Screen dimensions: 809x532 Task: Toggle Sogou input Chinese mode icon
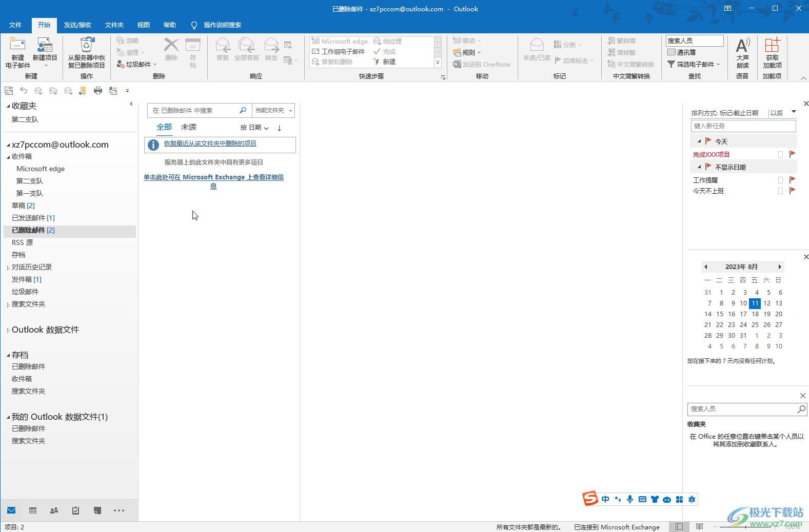[606, 499]
